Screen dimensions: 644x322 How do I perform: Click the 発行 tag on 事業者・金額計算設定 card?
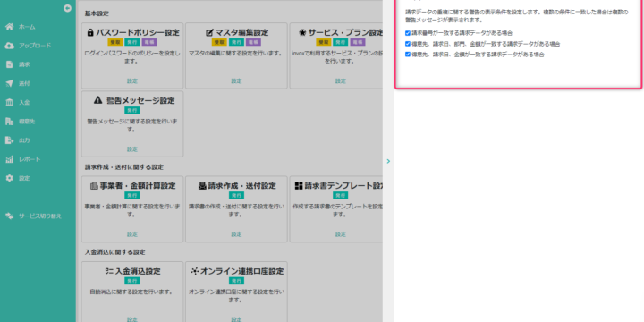tap(132, 196)
